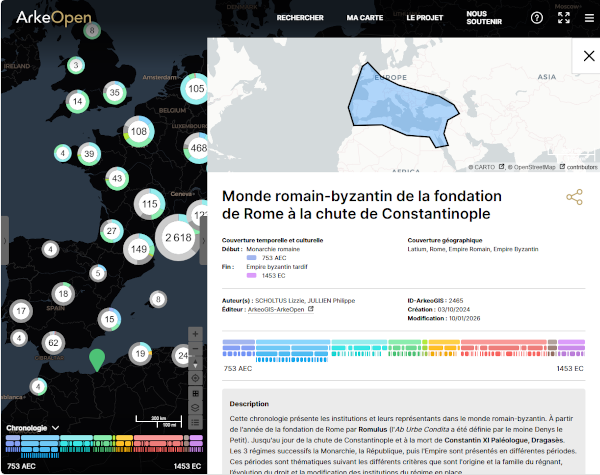Open the 43 sites cluster
Image resolution: width=600 pixels, height=475 pixels.
[117, 178]
